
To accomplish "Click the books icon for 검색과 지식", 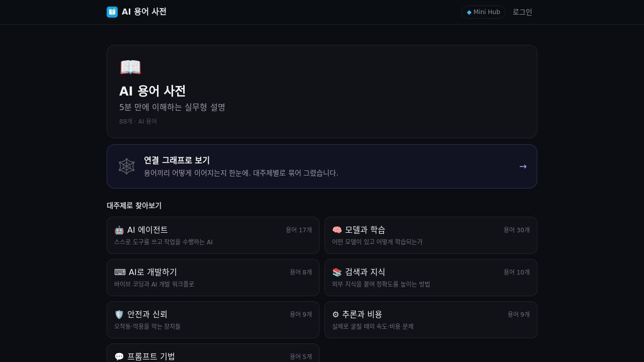I will [x=337, y=273].
